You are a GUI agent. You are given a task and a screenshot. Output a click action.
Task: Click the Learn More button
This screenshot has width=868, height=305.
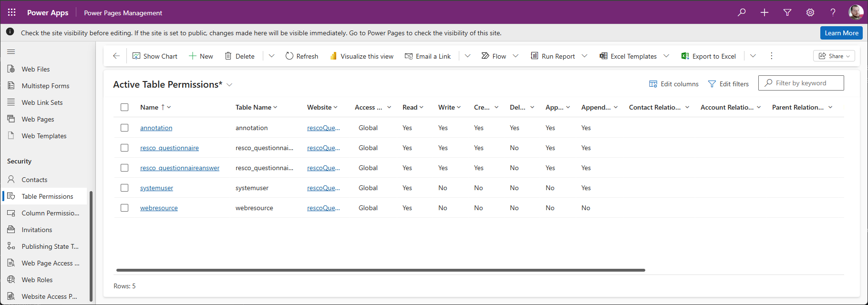coord(841,33)
